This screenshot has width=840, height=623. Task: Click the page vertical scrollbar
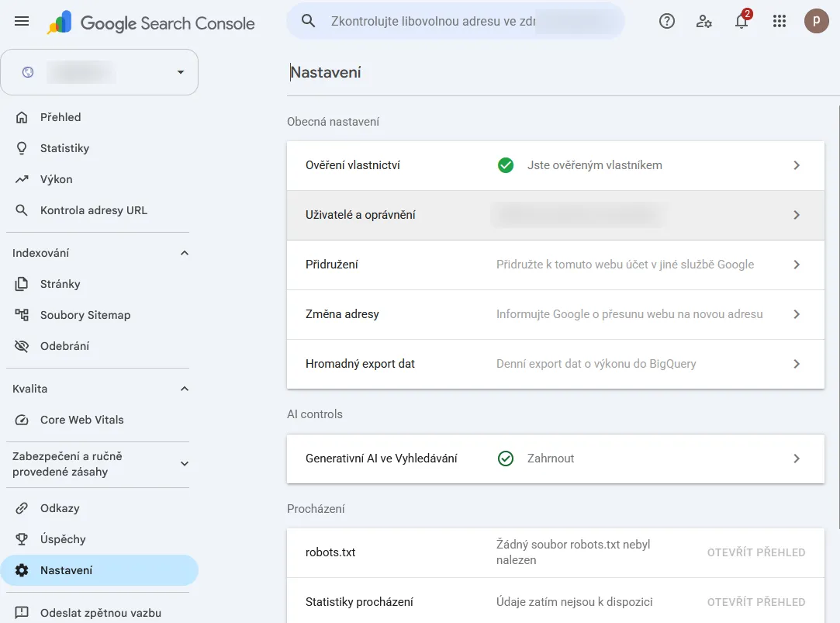(x=838, y=316)
